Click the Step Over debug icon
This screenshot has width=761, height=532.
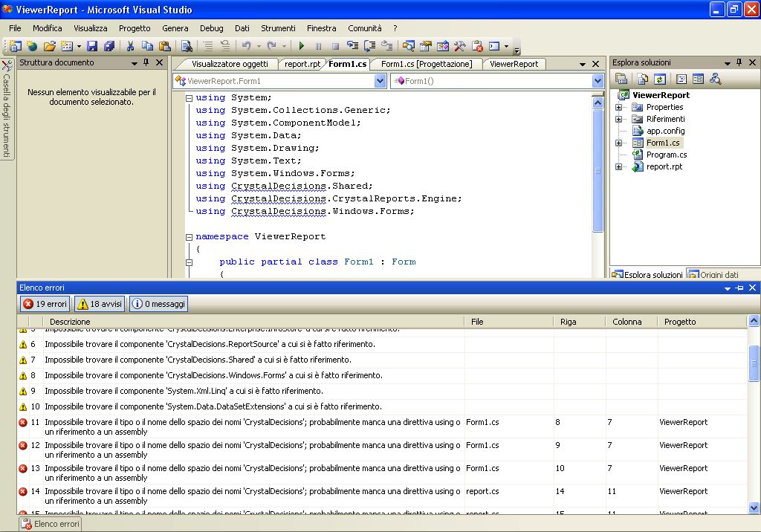click(370, 46)
